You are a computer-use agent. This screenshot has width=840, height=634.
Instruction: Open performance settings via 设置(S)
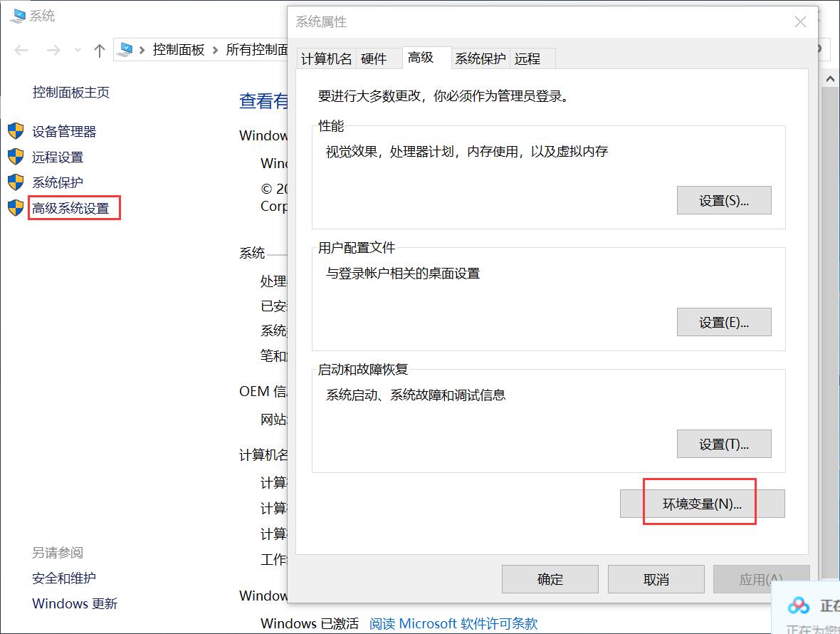[724, 200]
